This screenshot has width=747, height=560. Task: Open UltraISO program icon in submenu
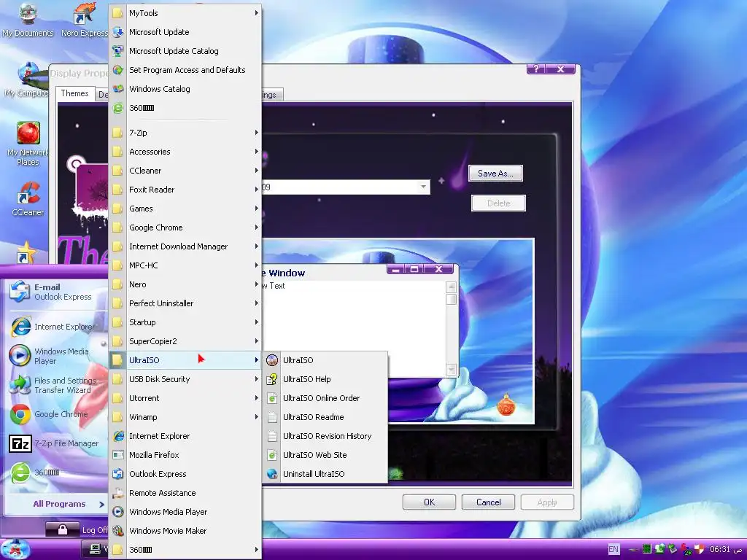click(272, 360)
